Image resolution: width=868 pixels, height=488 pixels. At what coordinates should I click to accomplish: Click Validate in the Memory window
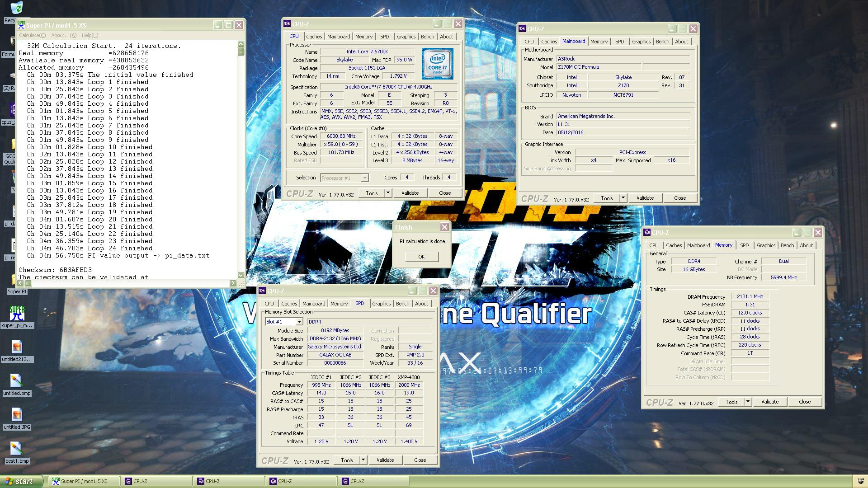tap(770, 402)
